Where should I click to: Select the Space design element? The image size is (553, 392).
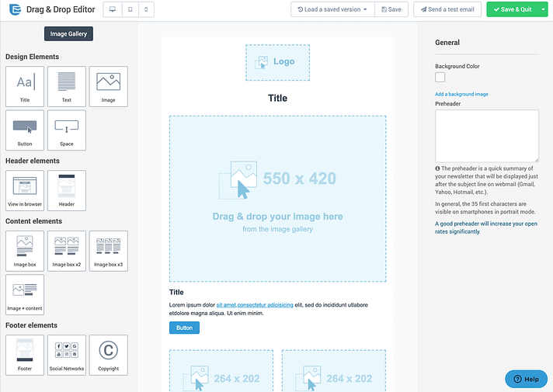pyautogui.click(x=67, y=130)
